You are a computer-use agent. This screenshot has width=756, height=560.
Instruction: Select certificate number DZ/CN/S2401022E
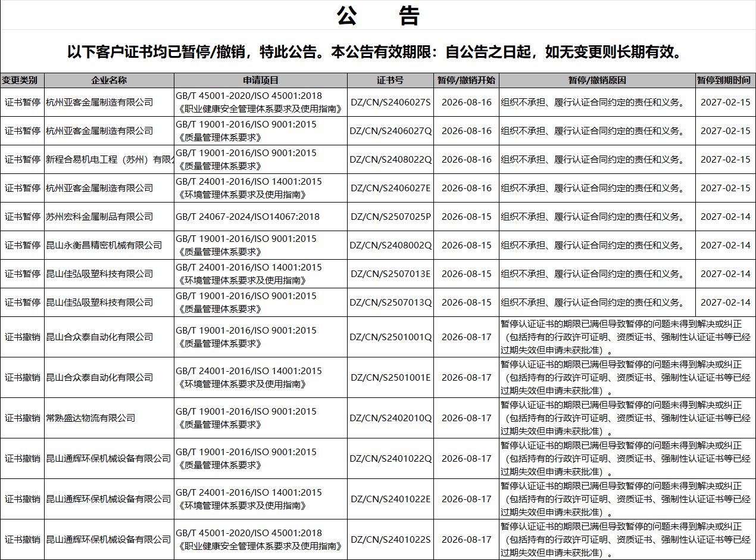coord(391,499)
